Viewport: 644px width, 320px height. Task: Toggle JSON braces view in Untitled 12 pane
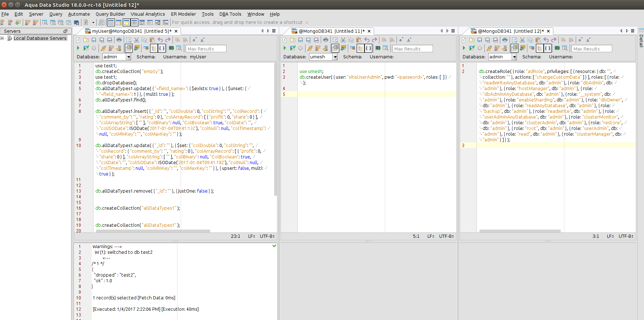tap(547, 48)
